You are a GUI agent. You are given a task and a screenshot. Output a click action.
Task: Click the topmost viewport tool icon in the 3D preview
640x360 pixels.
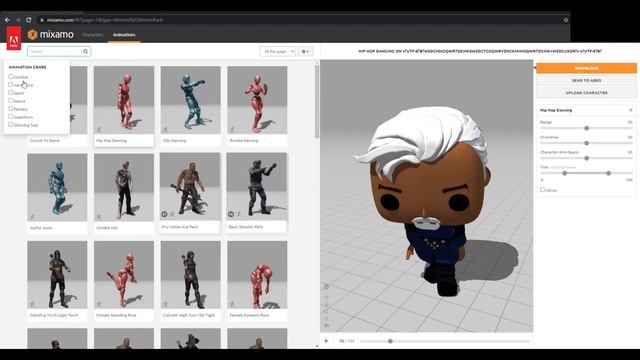click(x=327, y=287)
